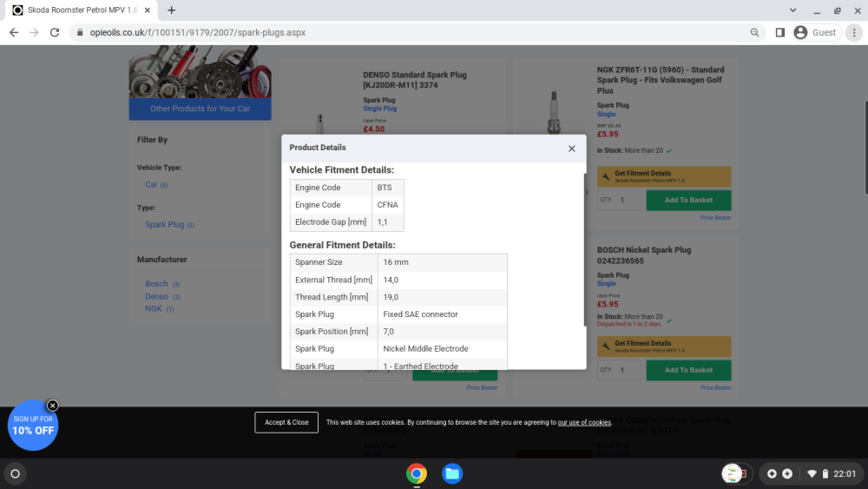868x489 pixels.
Task: Select the External Thread 14,0 value
Action: tap(443, 280)
